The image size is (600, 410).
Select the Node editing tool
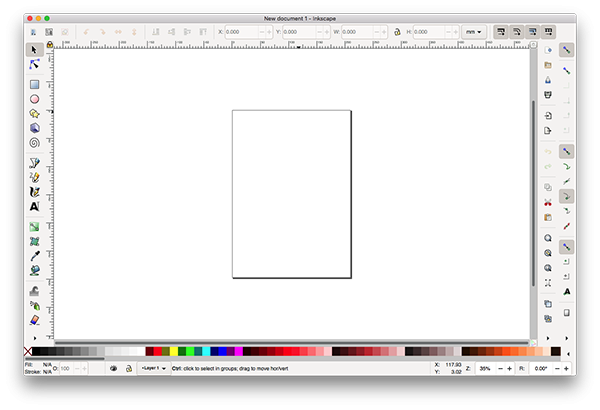(x=34, y=65)
